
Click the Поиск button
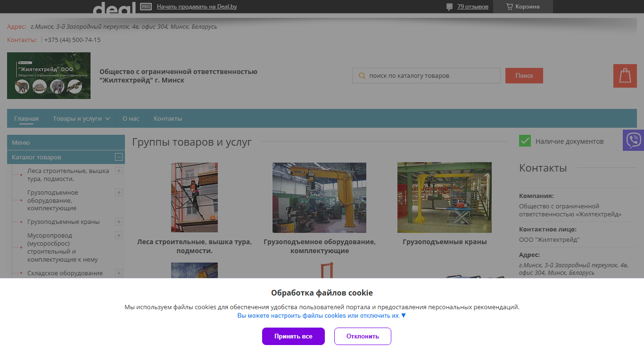click(x=524, y=75)
